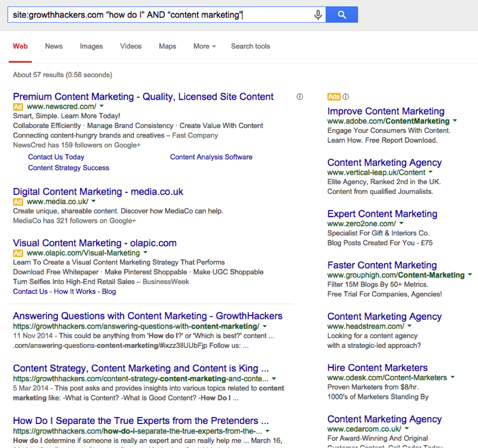This screenshot has height=448, width=478.
Task: Open the Hire Content Marketers ad
Action: click(x=377, y=368)
